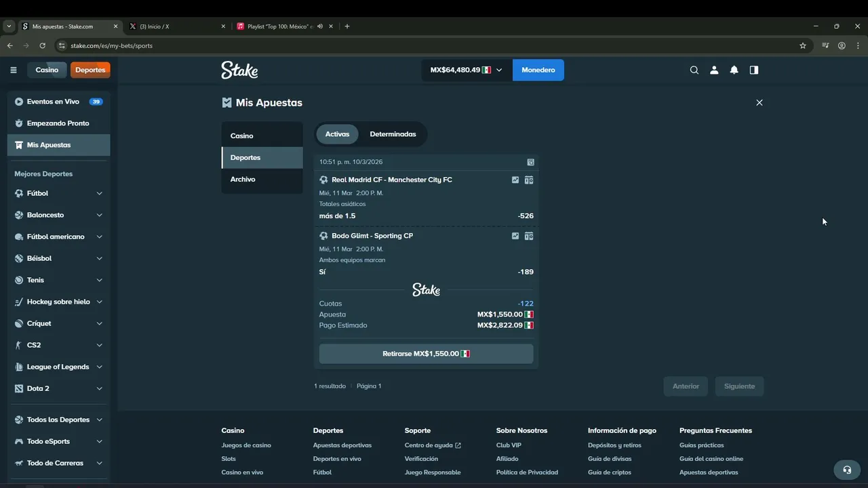The image size is (868, 488).
Task: Click the Anterior pagination button
Action: pos(686,386)
